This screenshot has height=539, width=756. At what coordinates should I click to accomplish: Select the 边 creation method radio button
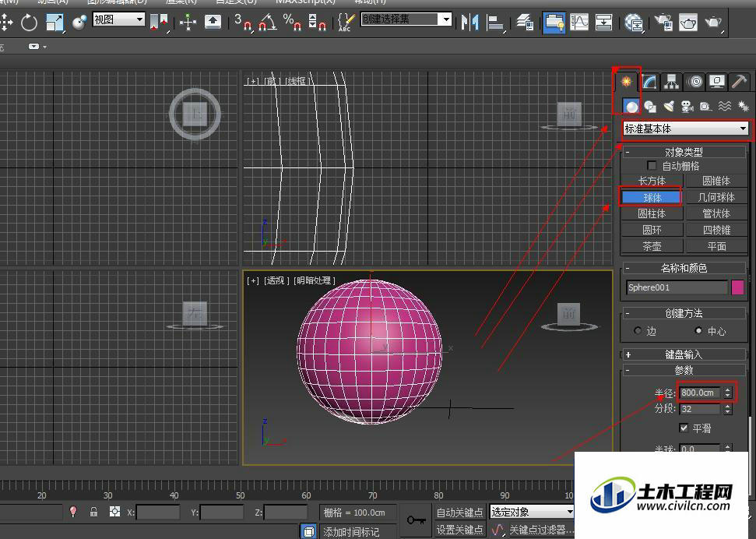point(638,330)
